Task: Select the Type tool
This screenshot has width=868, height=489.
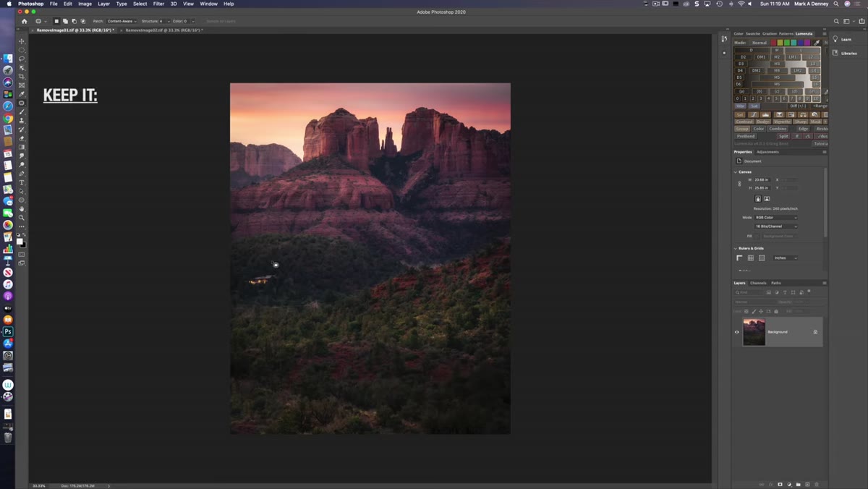Action: 22,182
